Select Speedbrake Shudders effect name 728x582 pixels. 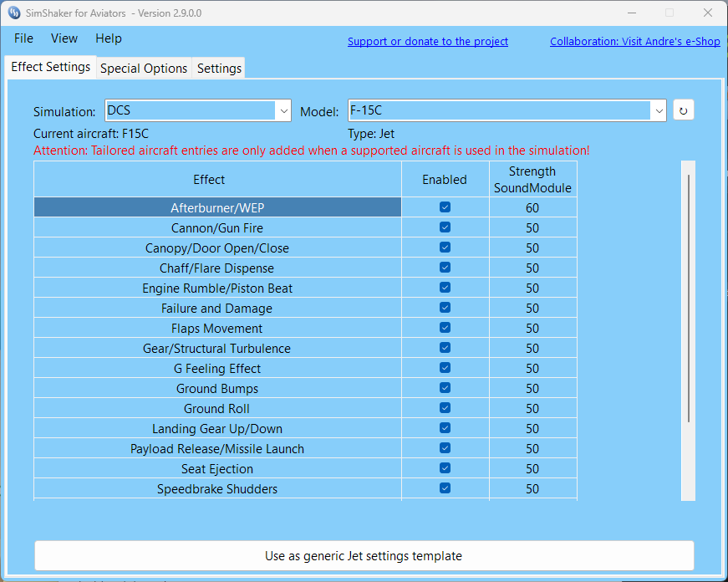pyautogui.click(x=217, y=488)
